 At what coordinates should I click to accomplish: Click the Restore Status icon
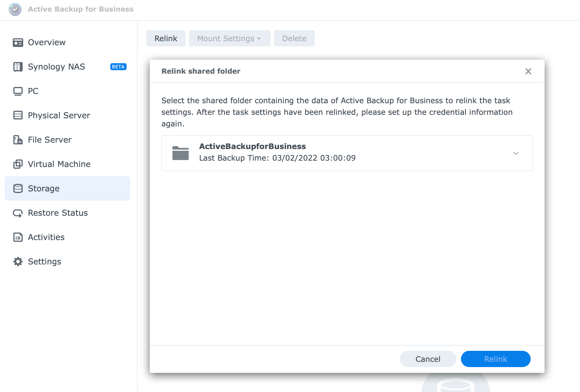18,213
